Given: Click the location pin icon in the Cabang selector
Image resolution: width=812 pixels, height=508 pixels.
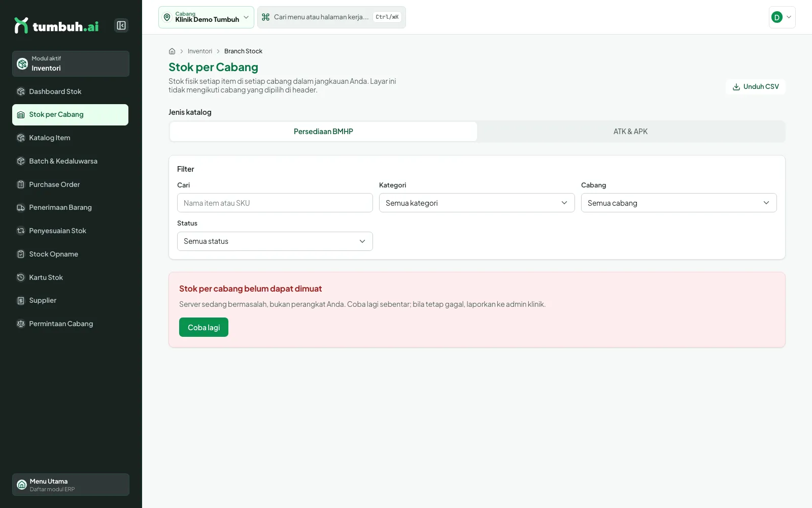Looking at the screenshot, I should pos(167,17).
